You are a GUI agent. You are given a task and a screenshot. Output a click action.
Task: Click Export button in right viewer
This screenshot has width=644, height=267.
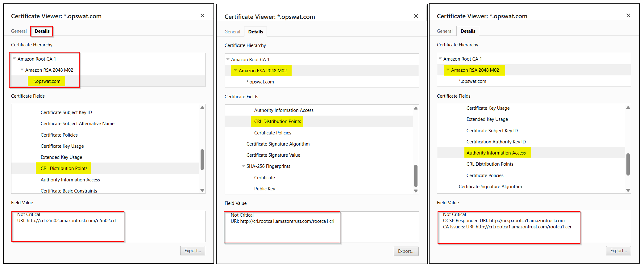coord(618,251)
